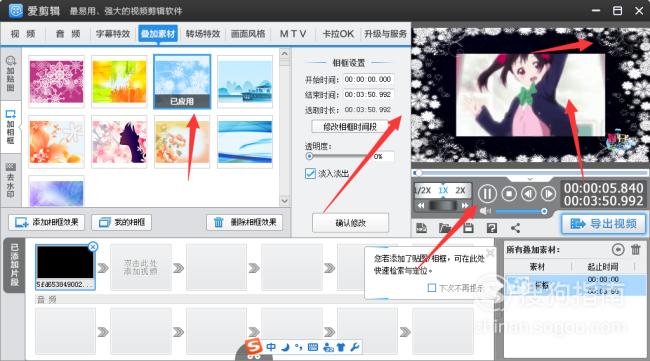Choose the blue boat landscape frame
Viewport: 650px width, 361px height.
245,82
